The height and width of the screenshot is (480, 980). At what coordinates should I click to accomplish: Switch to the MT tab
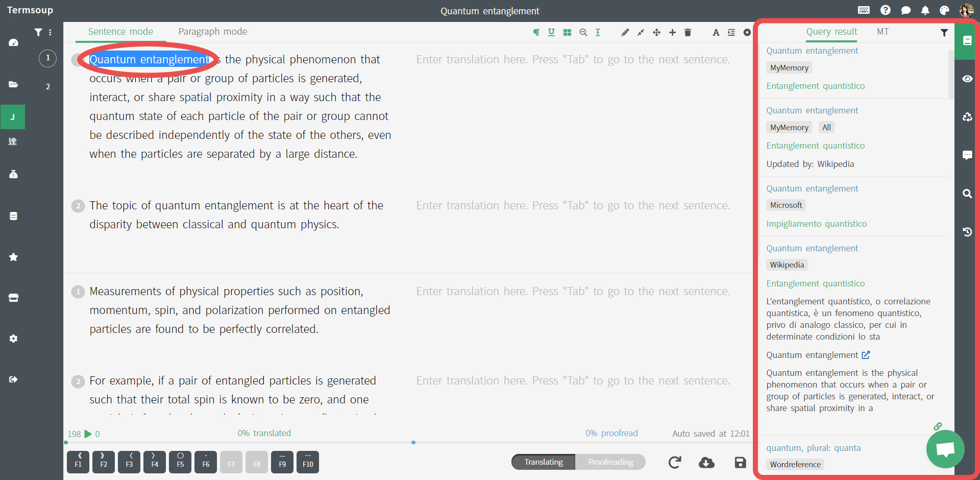click(883, 32)
